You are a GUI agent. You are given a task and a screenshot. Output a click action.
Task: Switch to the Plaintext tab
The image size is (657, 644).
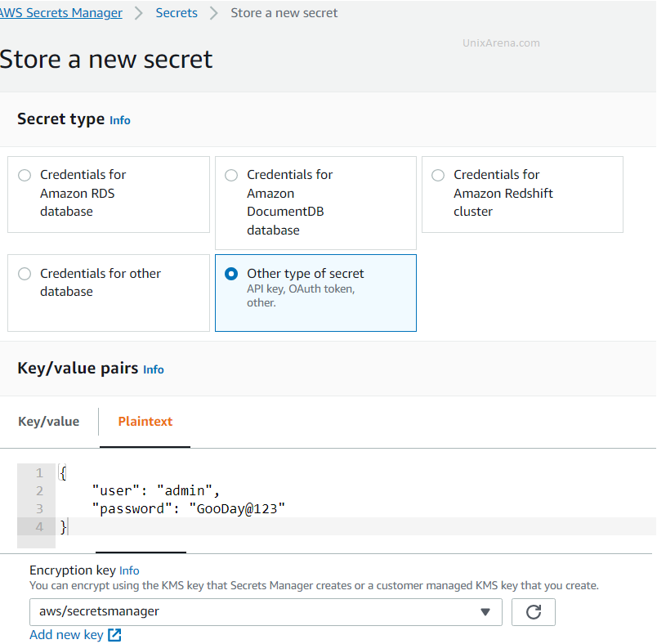145,422
